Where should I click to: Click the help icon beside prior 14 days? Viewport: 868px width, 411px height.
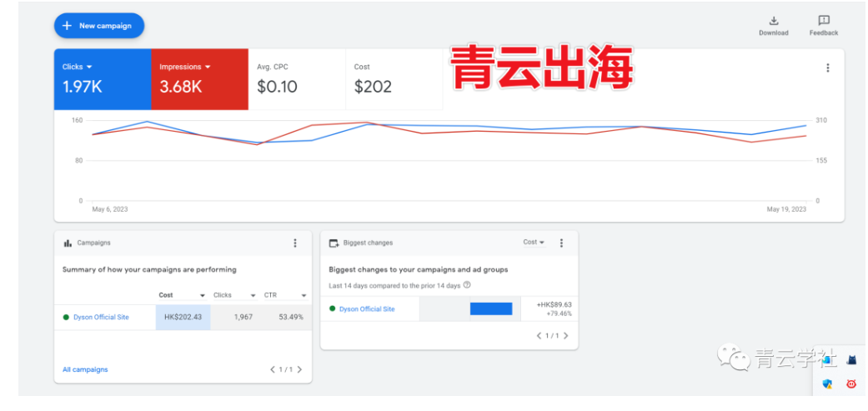point(467,285)
